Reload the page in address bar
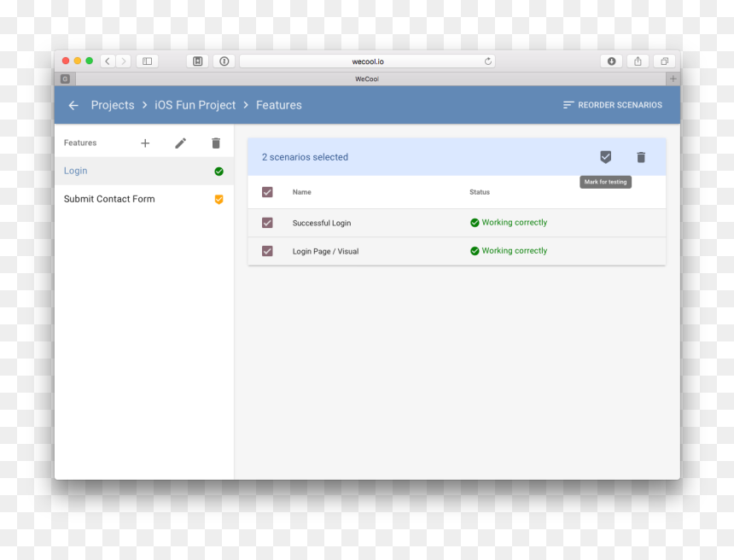Image resolution: width=734 pixels, height=560 pixels. (x=488, y=61)
